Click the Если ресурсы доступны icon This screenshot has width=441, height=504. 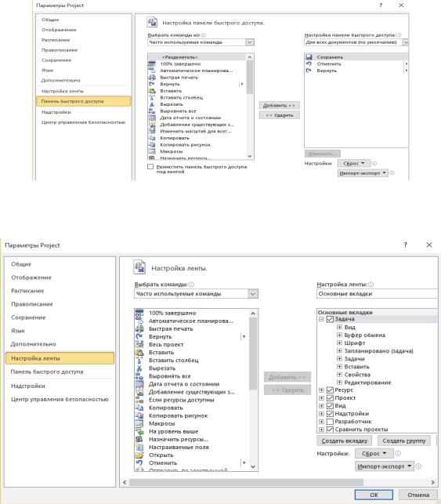tap(139, 400)
